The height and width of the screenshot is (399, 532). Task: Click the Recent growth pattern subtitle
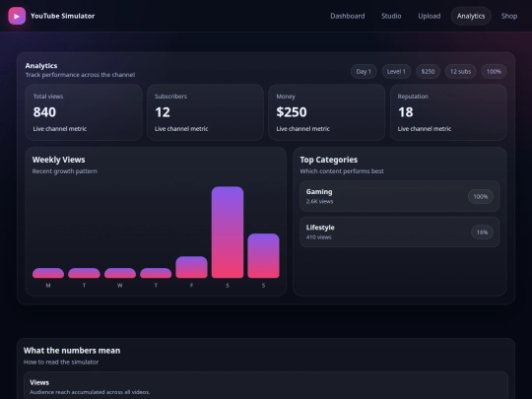coord(64,171)
